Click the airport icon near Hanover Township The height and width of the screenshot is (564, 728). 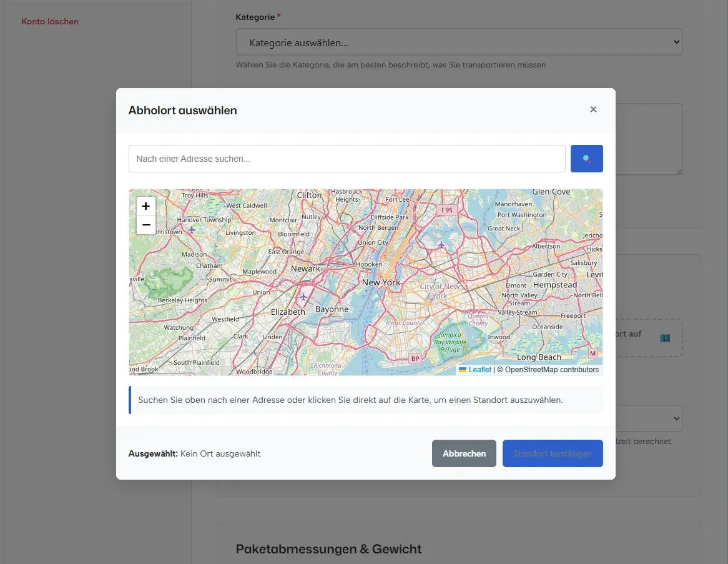tap(191, 229)
